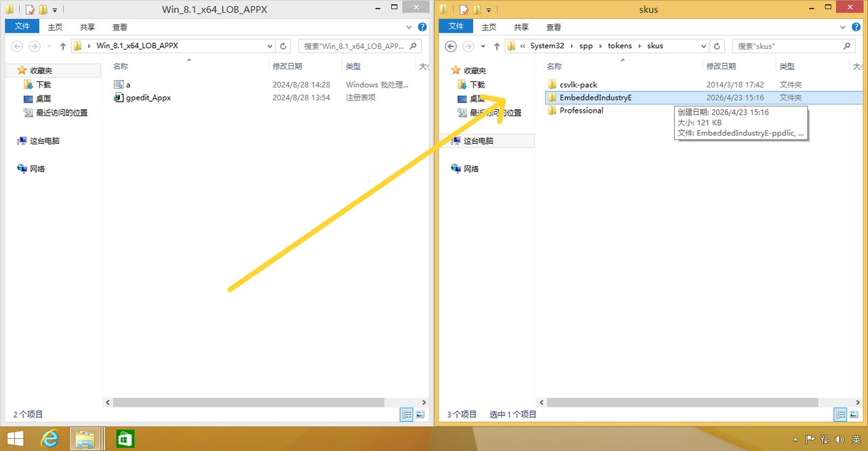Click the volume icon in system tray
Image resolution: width=868 pixels, height=451 pixels.
click(x=840, y=439)
